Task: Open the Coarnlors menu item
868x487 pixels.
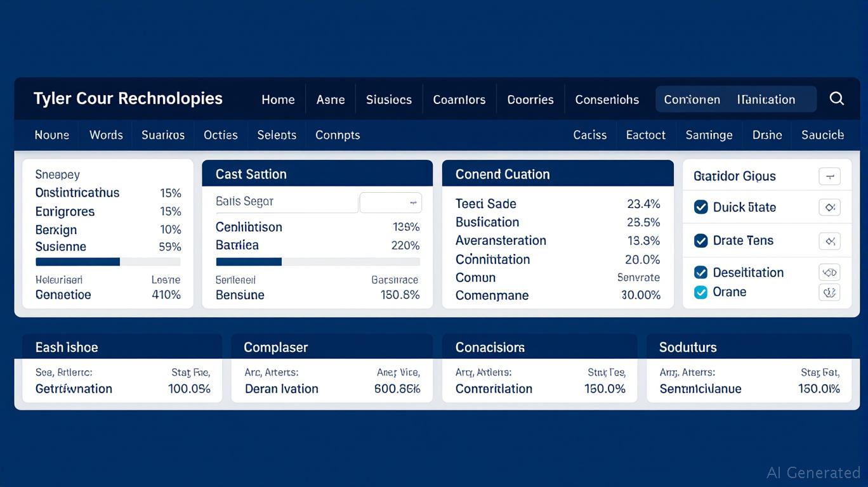Action: [459, 100]
